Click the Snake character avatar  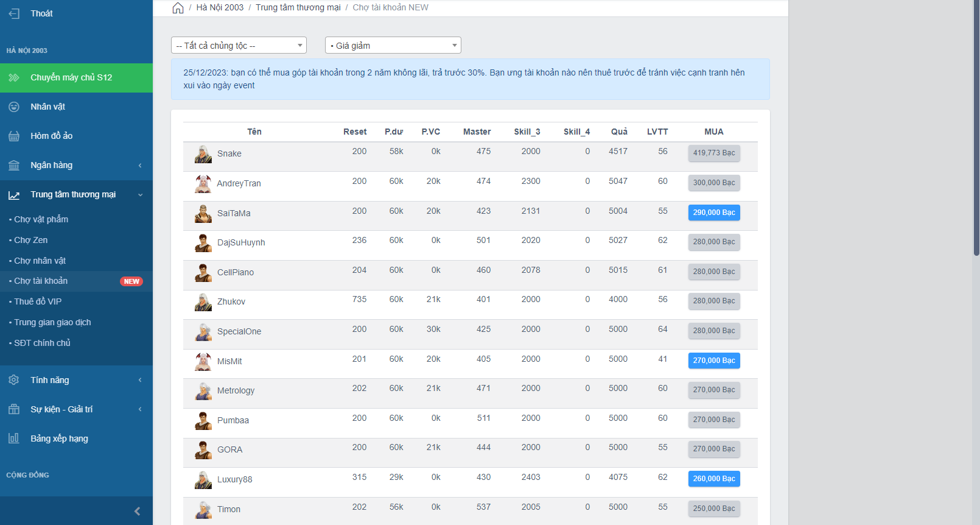(x=203, y=154)
